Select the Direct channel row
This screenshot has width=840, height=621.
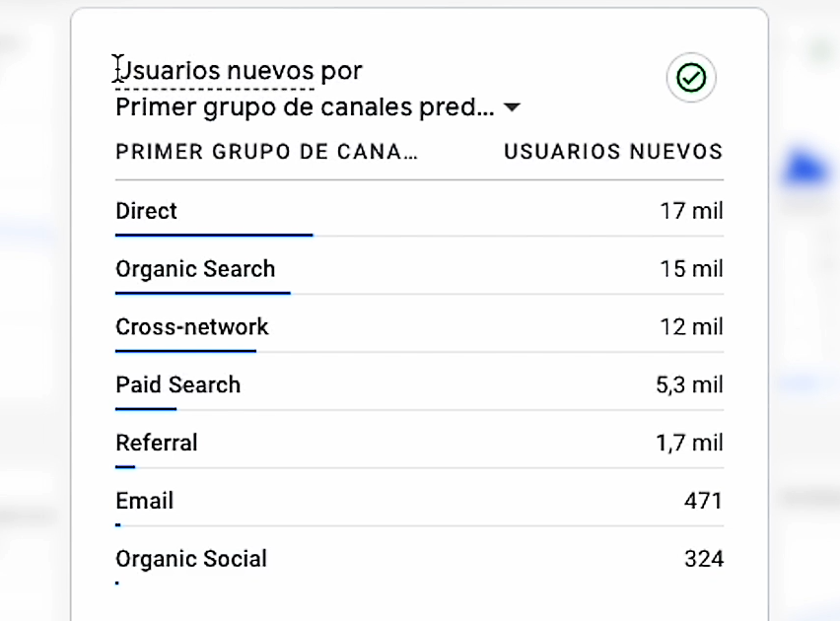pyautogui.click(x=419, y=211)
